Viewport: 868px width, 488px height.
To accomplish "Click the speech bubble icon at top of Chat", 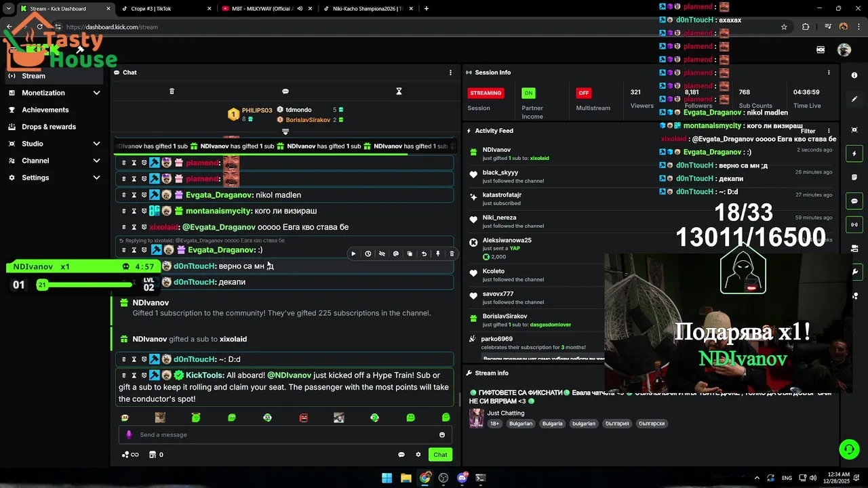I will point(285,91).
